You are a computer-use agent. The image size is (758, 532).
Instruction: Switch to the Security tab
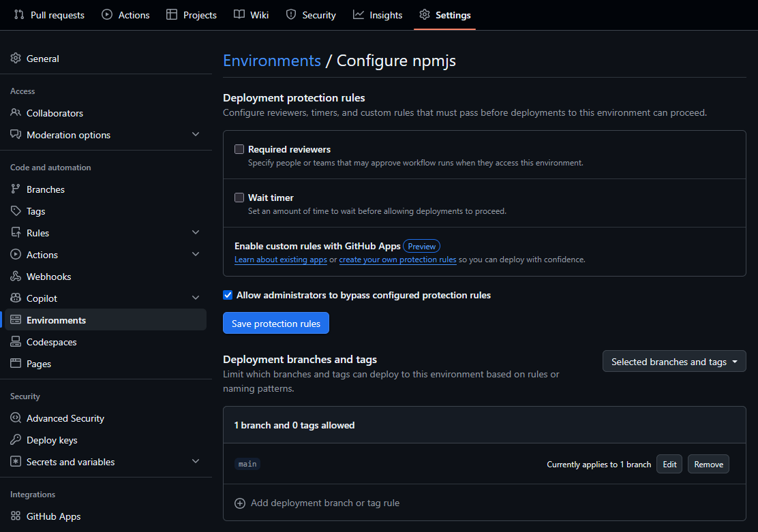click(311, 14)
